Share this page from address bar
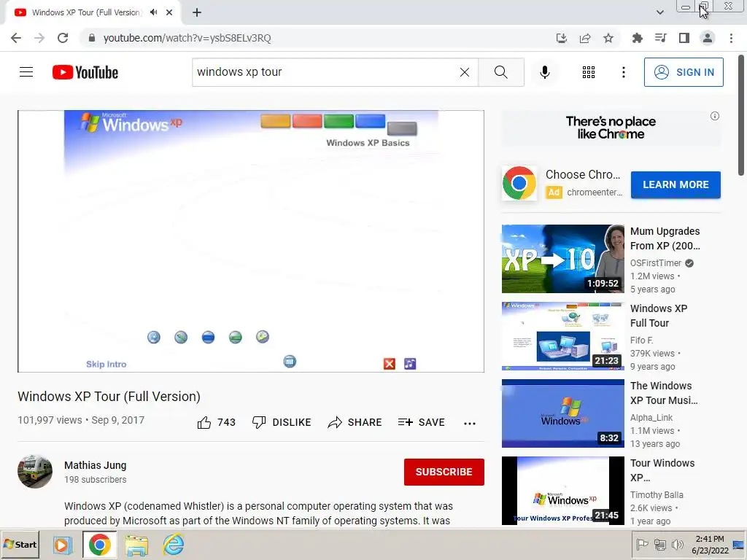Viewport: 747px width, 560px height. point(585,38)
